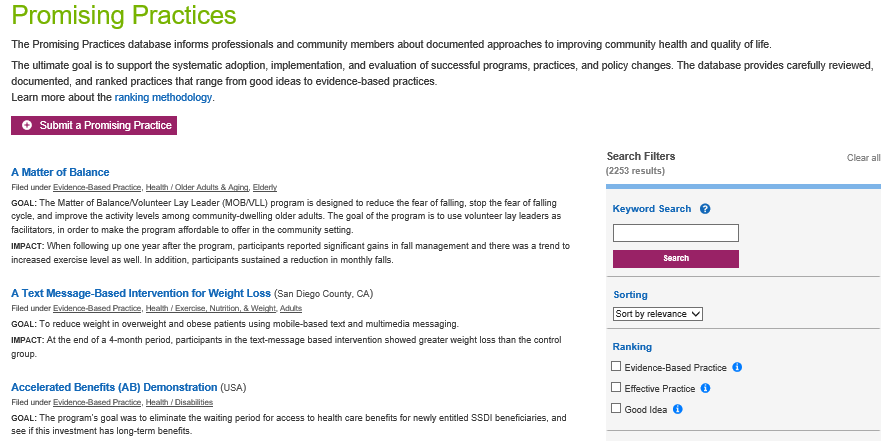
Task: Check the Effective Practice ranking filter
Action: tap(616, 388)
